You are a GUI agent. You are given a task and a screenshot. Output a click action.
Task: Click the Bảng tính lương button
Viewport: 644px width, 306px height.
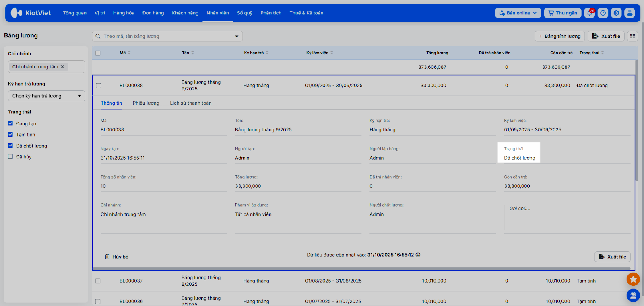[559, 36]
